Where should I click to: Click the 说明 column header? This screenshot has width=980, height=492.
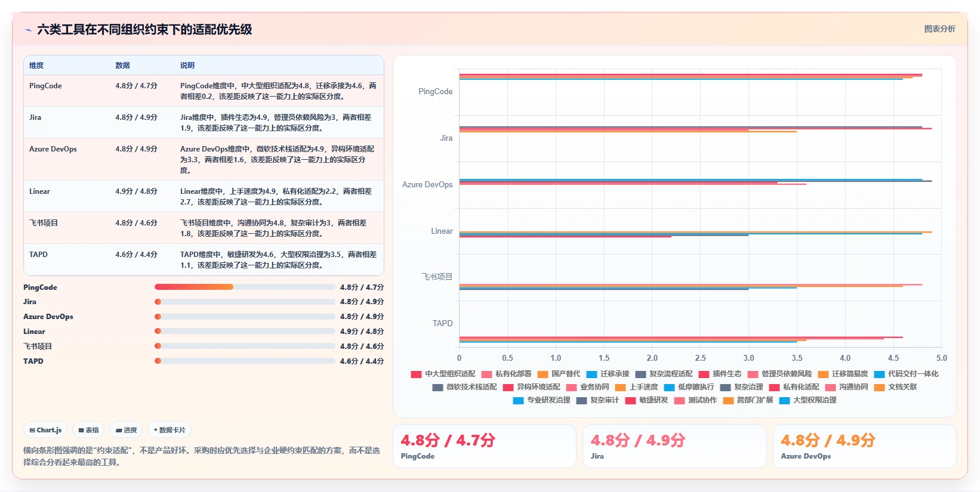click(187, 66)
